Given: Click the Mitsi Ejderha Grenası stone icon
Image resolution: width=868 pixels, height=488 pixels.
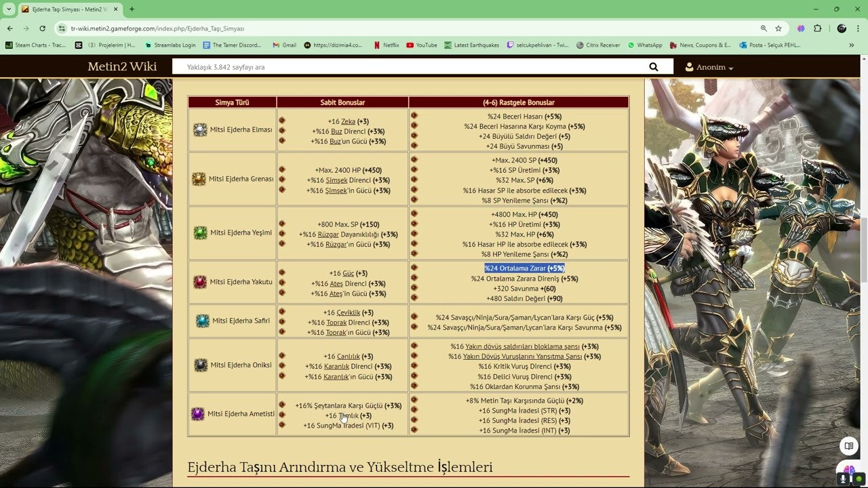Looking at the screenshot, I should coord(198,179).
